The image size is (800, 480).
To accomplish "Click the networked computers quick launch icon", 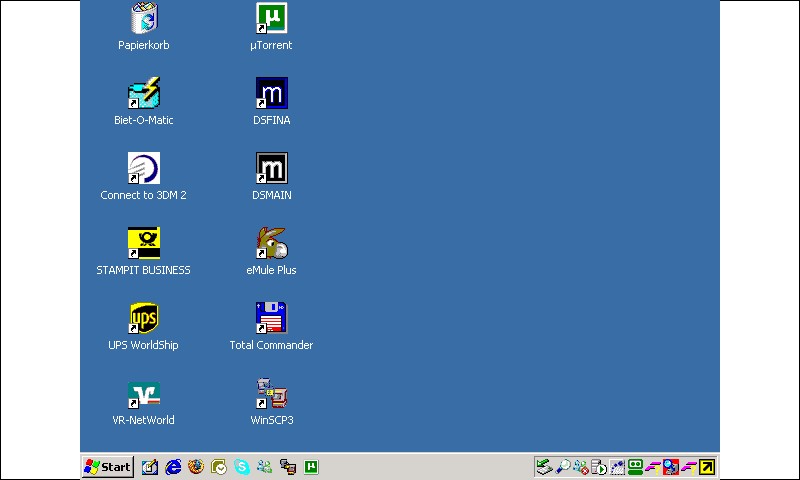I will tap(288, 467).
